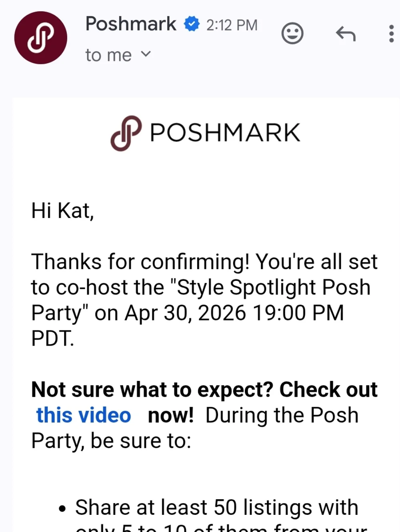Expand the 'to me' recipient details
The width and height of the screenshot is (400, 532).
point(107,55)
